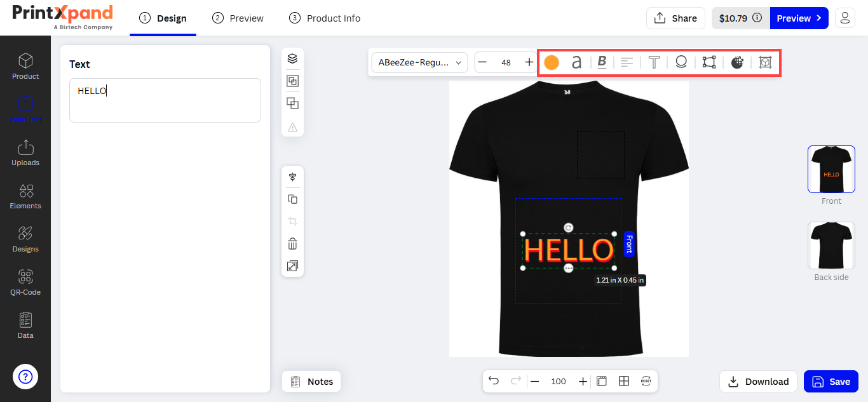The image size is (868, 402).
Task: Open the text alignment options
Action: [x=627, y=62]
